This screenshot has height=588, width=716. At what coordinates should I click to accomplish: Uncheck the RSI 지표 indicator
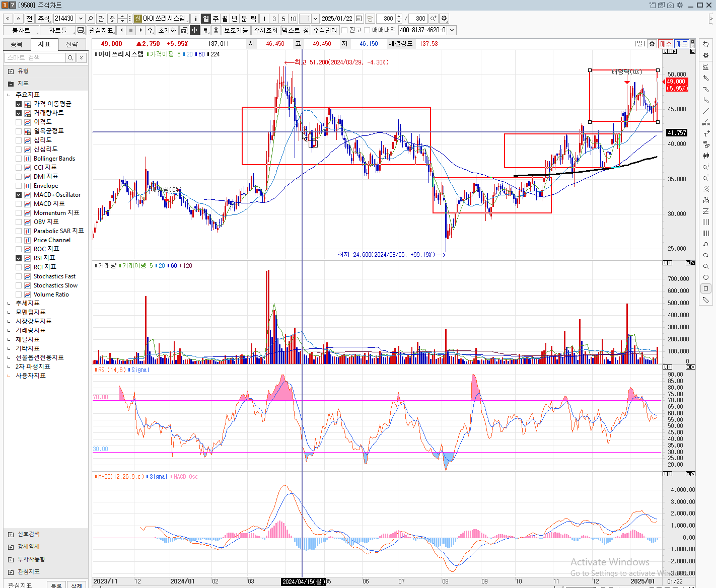(x=19, y=258)
